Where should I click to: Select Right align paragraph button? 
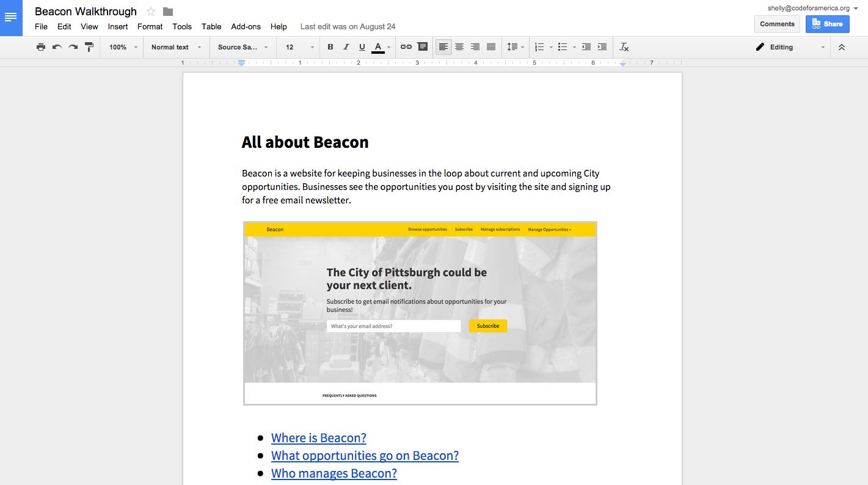475,47
